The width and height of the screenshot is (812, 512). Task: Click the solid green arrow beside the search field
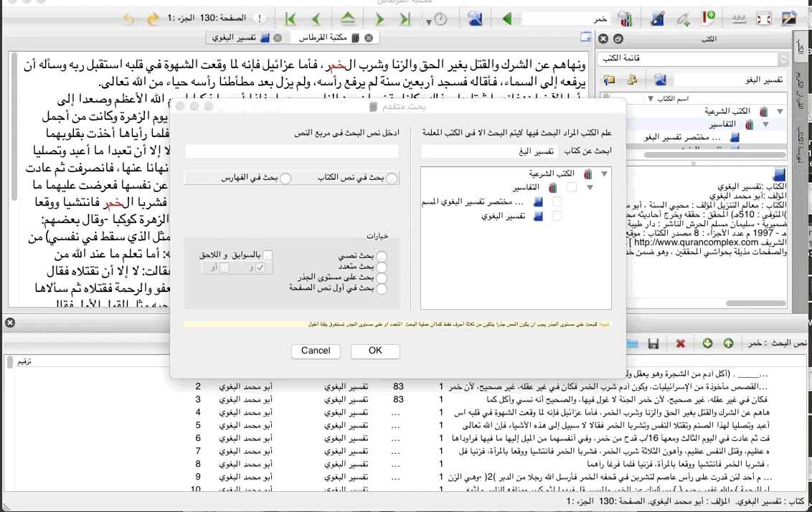coord(507,19)
